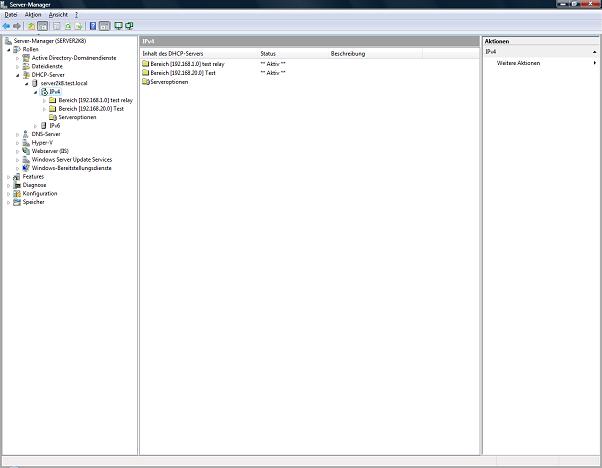The image size is (602, 468).
Task: Click the first green monitor toolbar icon
Action: (119, 26)
